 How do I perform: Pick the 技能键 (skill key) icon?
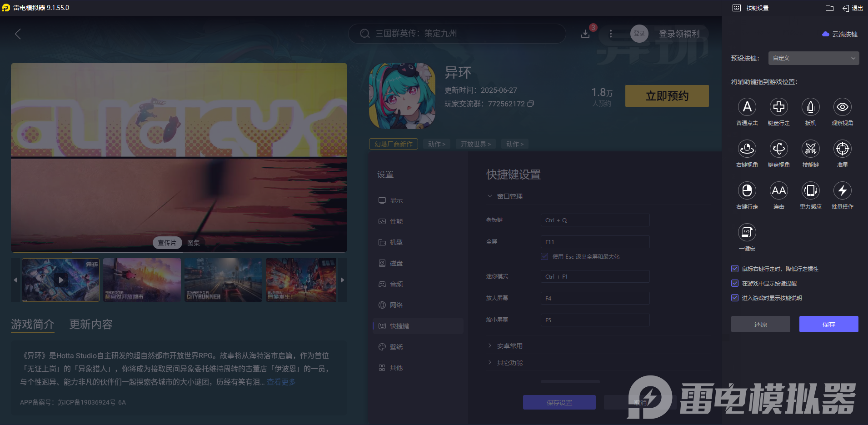click(810, 149)
